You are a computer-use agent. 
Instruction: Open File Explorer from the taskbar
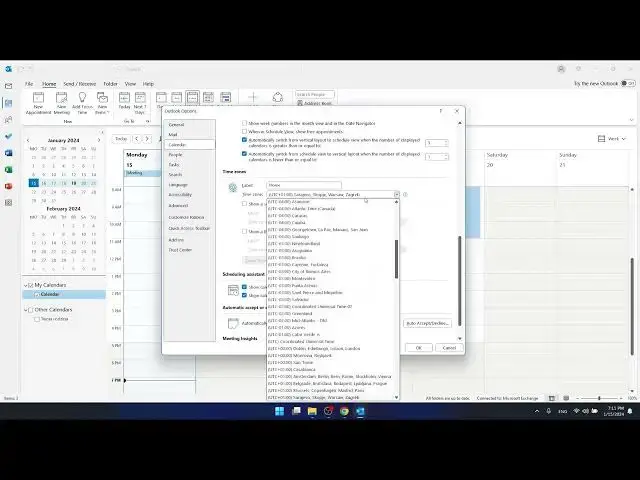pos(312,411)
